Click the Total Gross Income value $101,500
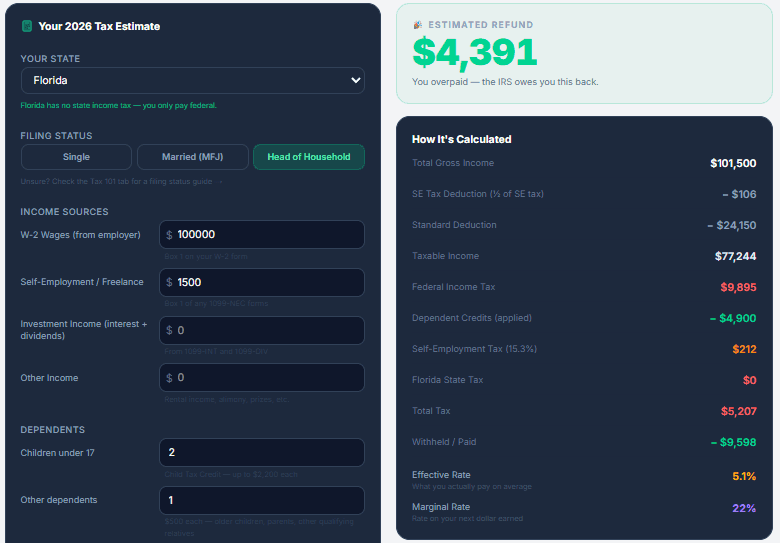Image resolution: width=780 pixels, height=543 pixels. tap(733, 163)
